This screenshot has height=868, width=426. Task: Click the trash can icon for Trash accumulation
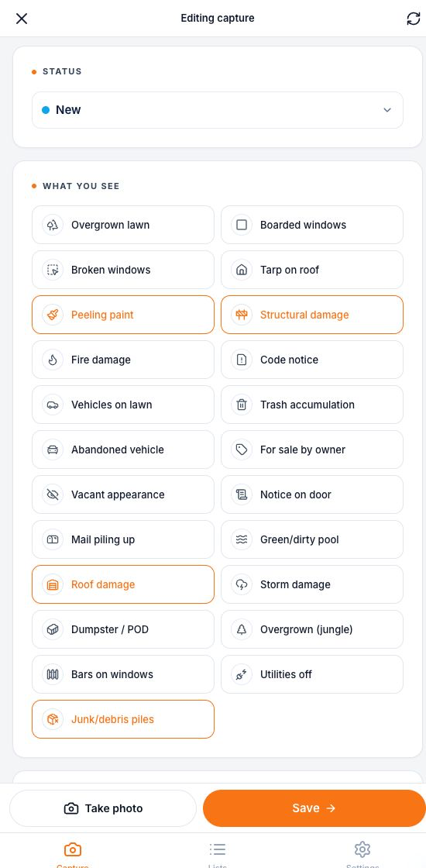242,405
